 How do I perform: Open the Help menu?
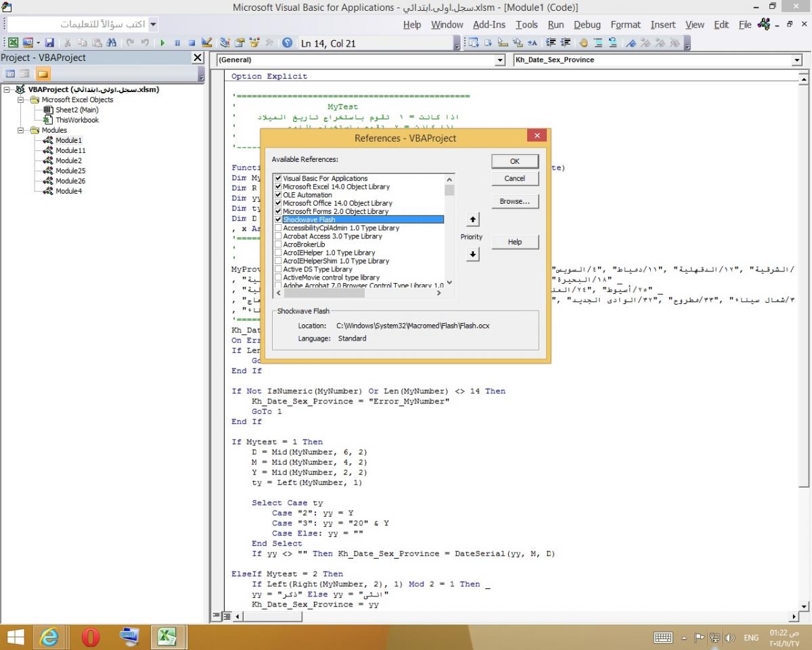coord(412,24)
